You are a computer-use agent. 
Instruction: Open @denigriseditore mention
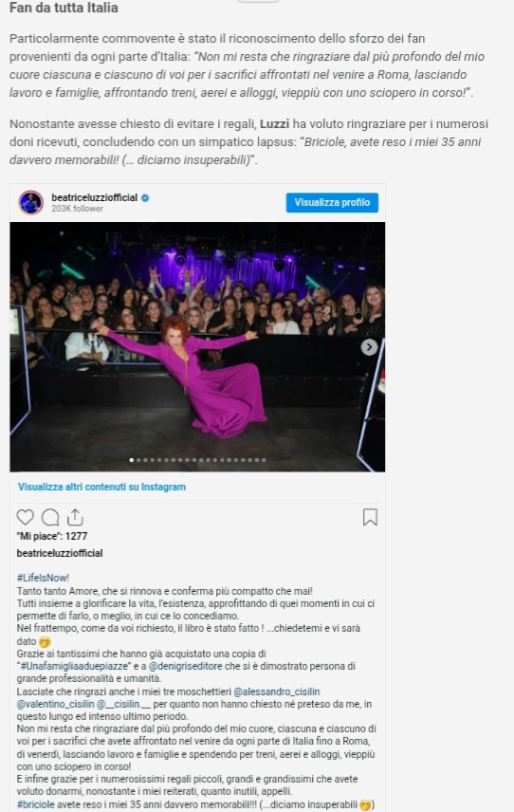tap(186, 667)
